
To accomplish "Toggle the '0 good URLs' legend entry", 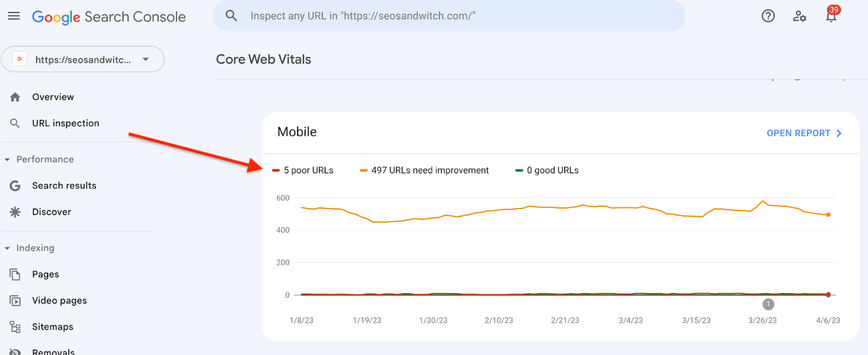I will pos(552,170).
